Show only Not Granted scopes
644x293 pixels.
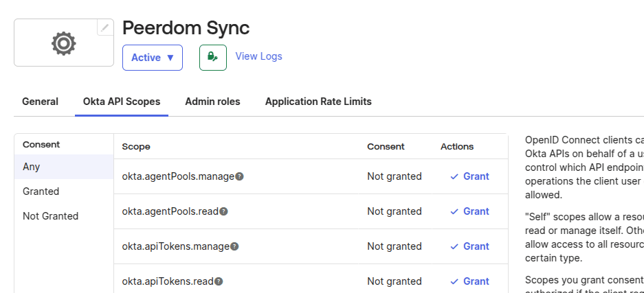pyautogui.click(x=50, y=216)
